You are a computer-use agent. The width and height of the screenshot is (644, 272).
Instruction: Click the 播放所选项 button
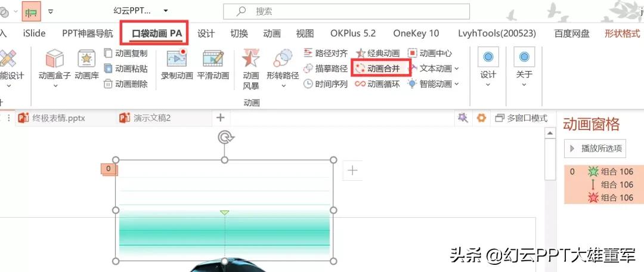pos(595,149)
